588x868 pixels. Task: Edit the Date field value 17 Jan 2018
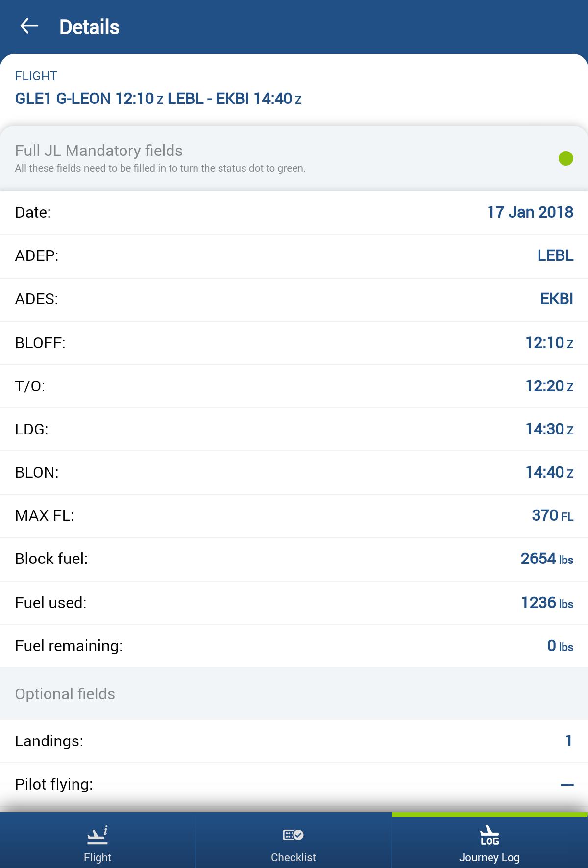coord(530,212)
